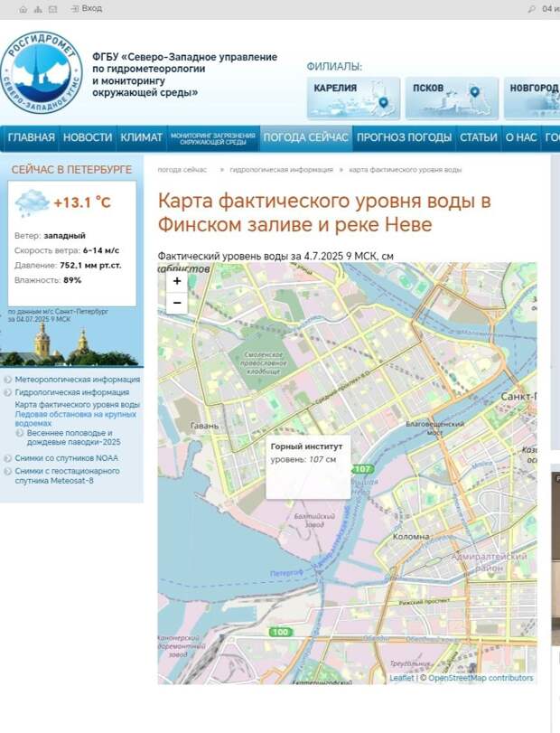Open Весеннее половодье и дождевые паводки-2025
Screen dimensions: 560x733
[x=74, y=437]
